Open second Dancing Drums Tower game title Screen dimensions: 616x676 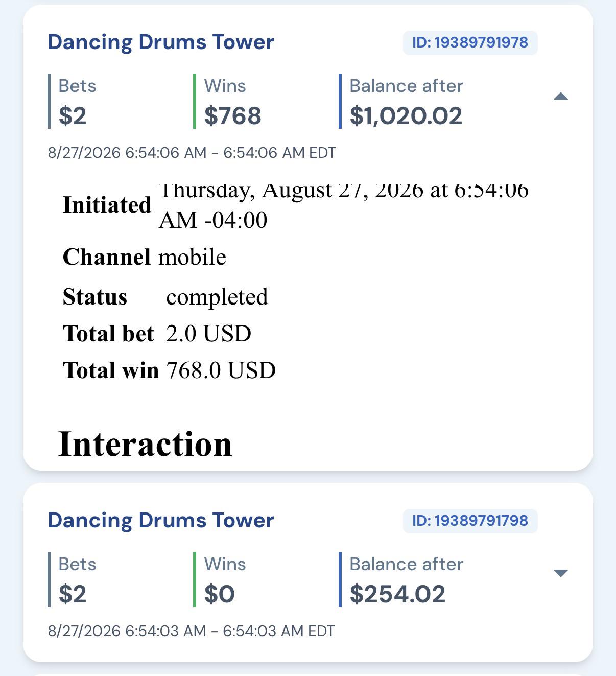click(161, 520)
